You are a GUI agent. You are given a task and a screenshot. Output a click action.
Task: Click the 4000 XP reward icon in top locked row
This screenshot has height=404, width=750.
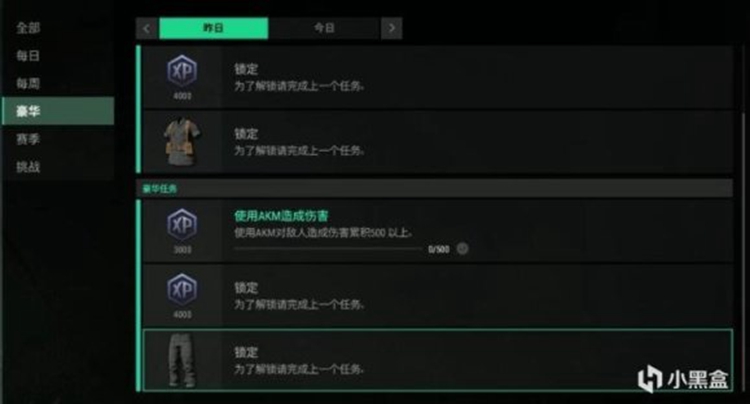pos(182,72)
